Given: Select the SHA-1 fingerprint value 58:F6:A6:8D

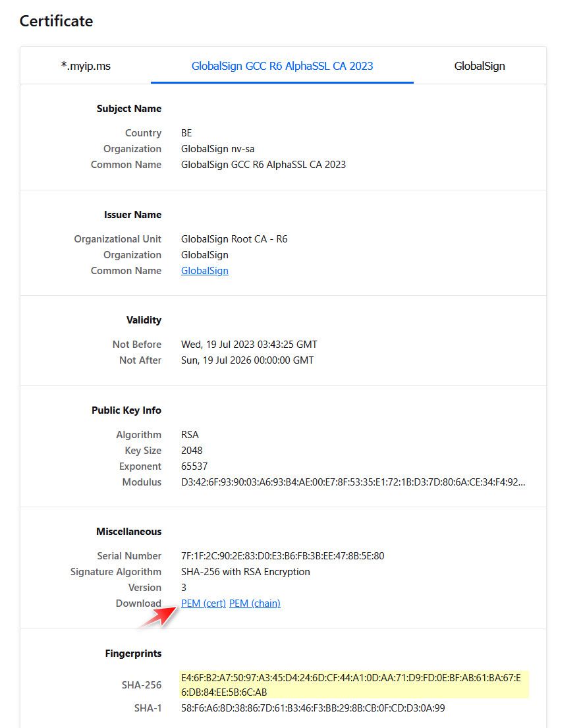Looking at the screenshot, I should (313, 708).
